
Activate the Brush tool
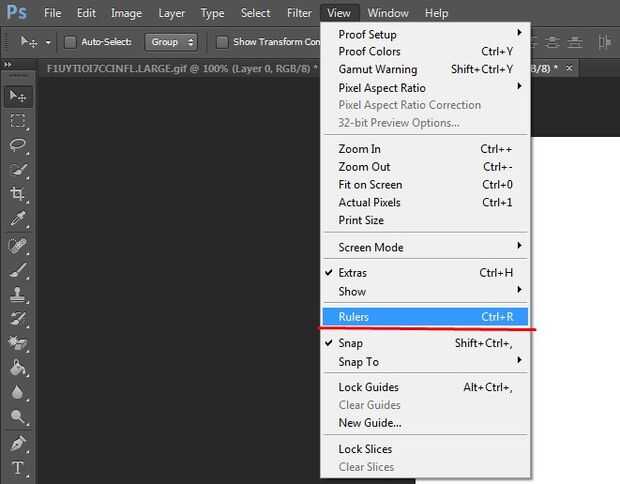point(18,269)
